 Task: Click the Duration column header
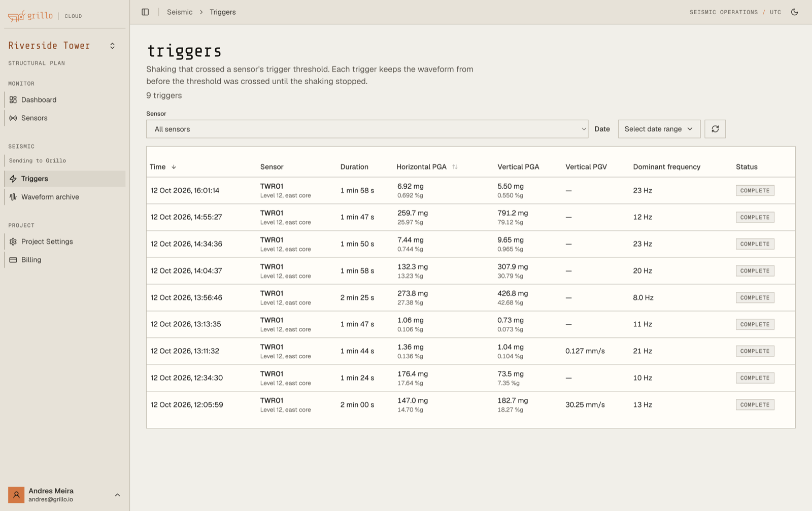click(x=354, y=167)
